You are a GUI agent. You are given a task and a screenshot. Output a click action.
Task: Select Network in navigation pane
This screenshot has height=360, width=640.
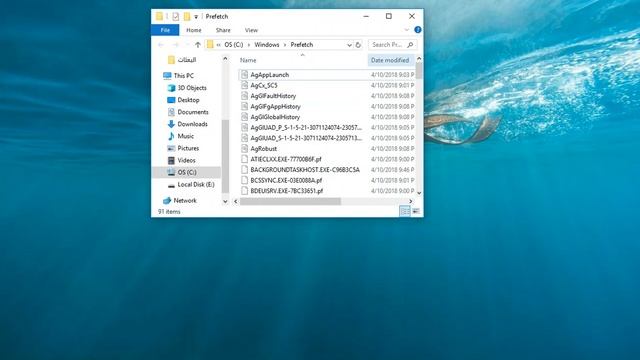179,200
